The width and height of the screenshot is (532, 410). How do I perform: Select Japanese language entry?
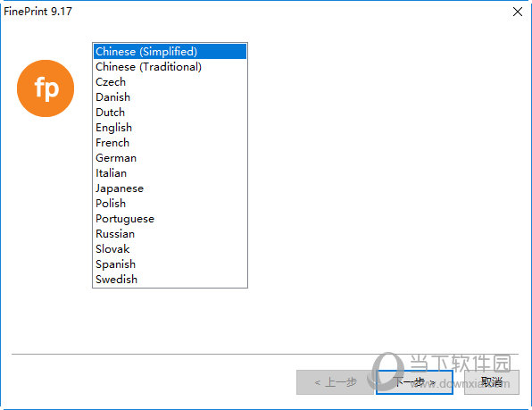pos(170,188)
